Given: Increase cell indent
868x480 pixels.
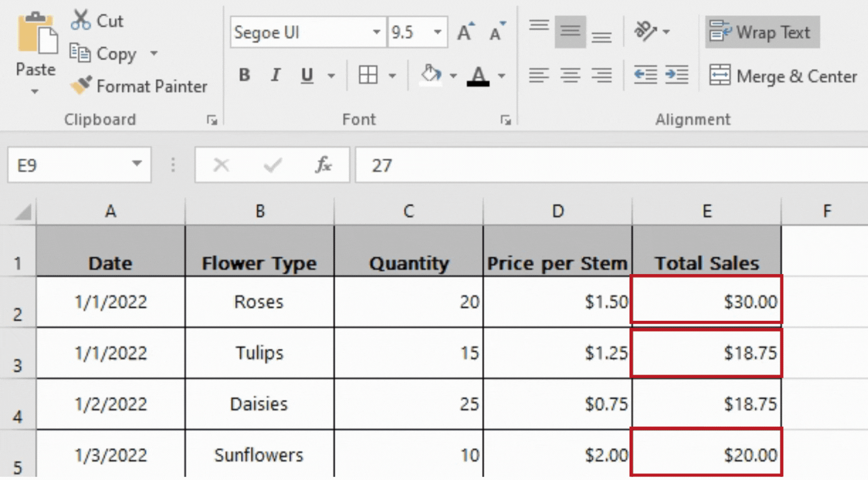Looking at the screenshot, I should (677, 75).
